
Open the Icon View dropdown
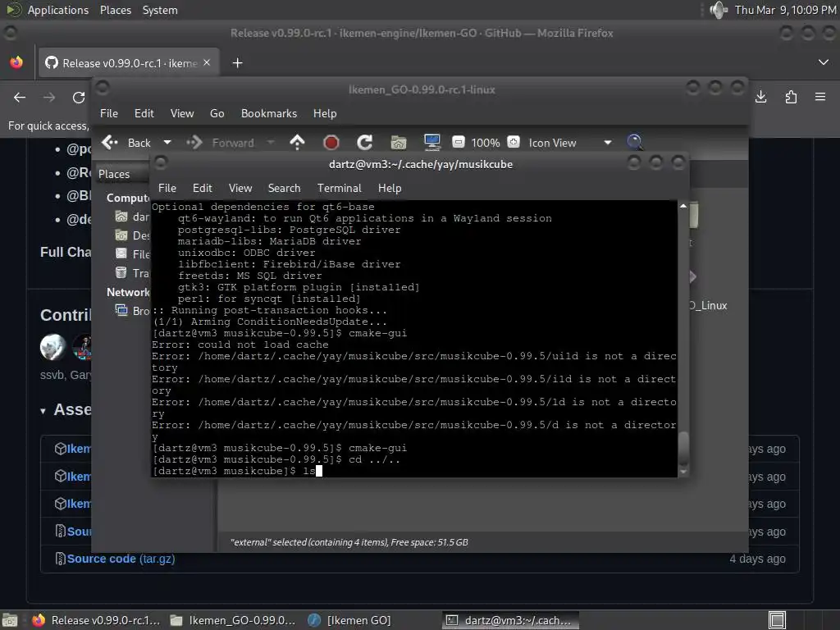[x=570, y=143]
